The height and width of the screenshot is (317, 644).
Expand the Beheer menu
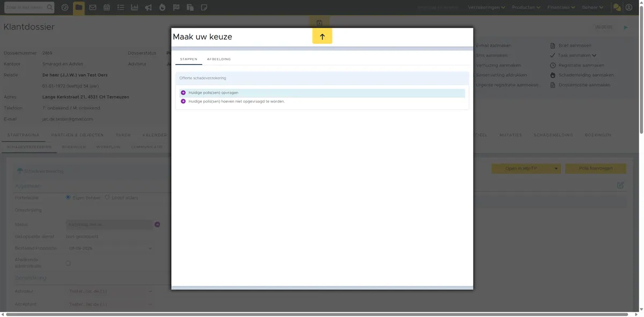pyautogui.click(x=592, y=8)
